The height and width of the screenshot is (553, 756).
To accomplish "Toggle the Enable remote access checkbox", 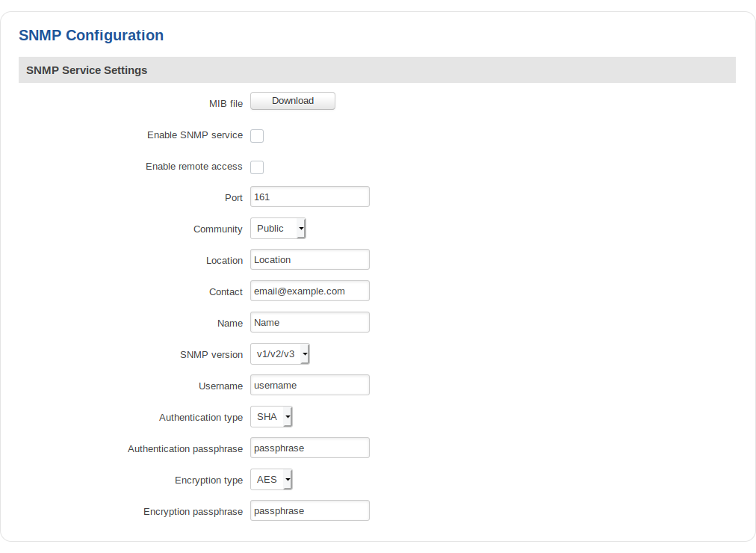I will pos(257,167).
